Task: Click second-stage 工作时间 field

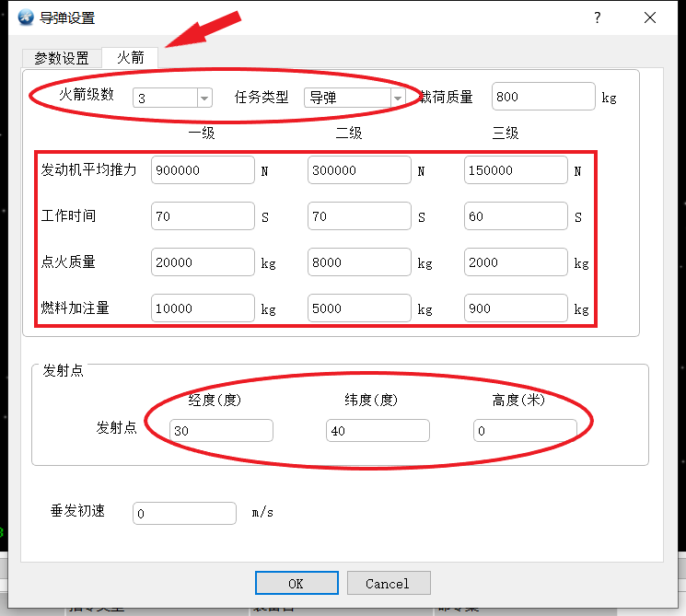Action: point(359,215)
